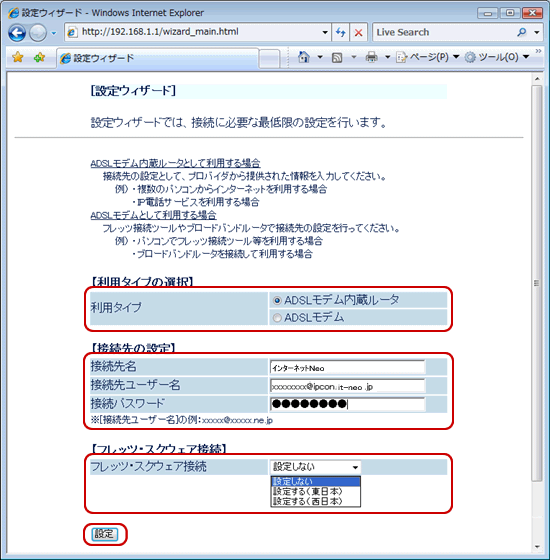Open the ツール(O) menu
550x560 pixels.
(497, 57)
